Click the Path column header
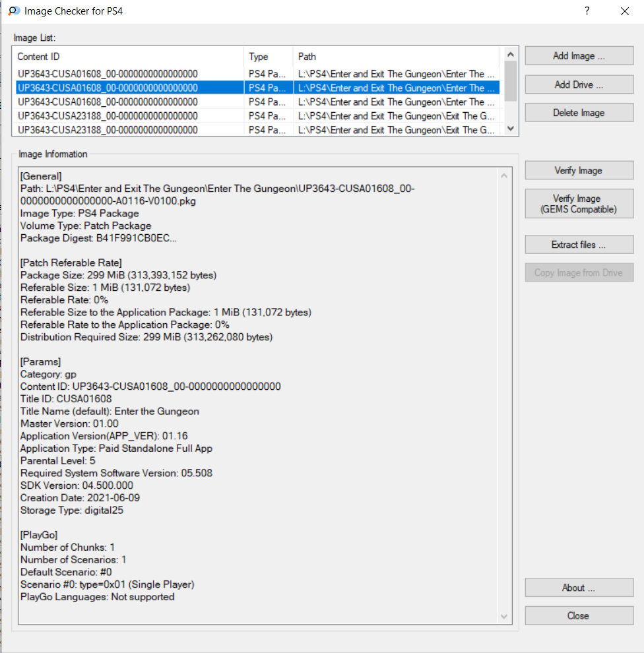Image resolution: width=644 pixels, height=653 pixels. pos(396,57)
